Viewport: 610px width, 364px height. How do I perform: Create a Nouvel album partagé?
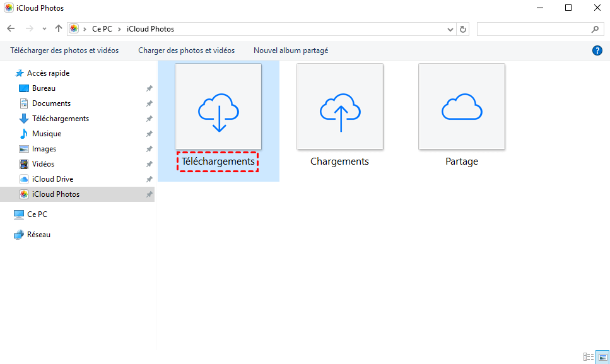[291, 50]
